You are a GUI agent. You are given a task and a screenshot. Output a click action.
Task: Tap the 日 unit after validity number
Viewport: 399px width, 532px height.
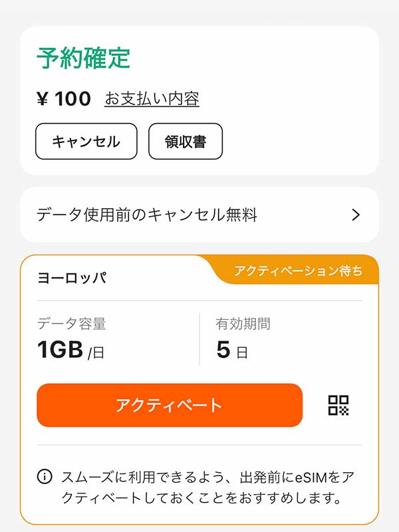pyautogui.click(x=242, y=352)
